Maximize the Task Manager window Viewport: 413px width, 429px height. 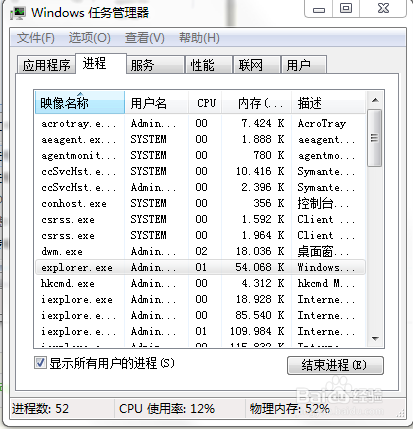point(346,8)
